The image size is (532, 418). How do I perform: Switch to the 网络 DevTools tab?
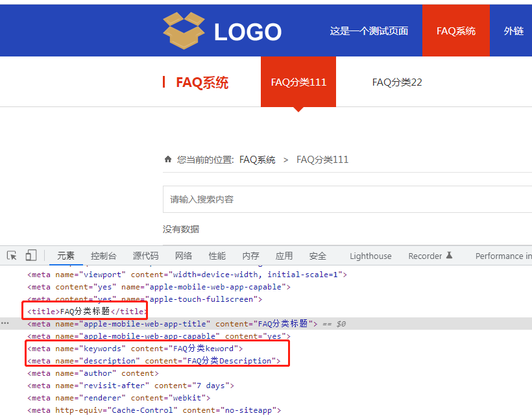pos(184,256)
